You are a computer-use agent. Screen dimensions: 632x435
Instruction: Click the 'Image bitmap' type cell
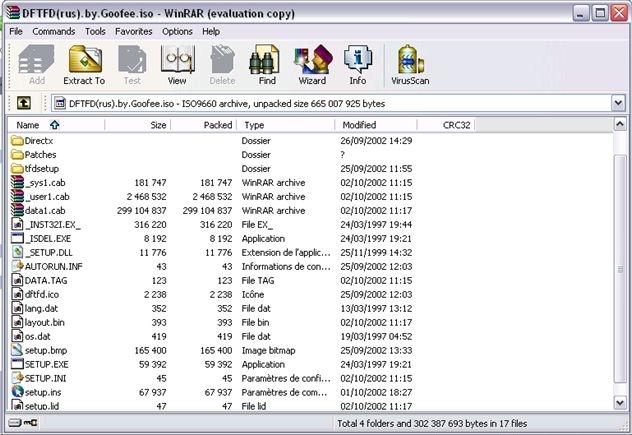[x=268, y=350]
